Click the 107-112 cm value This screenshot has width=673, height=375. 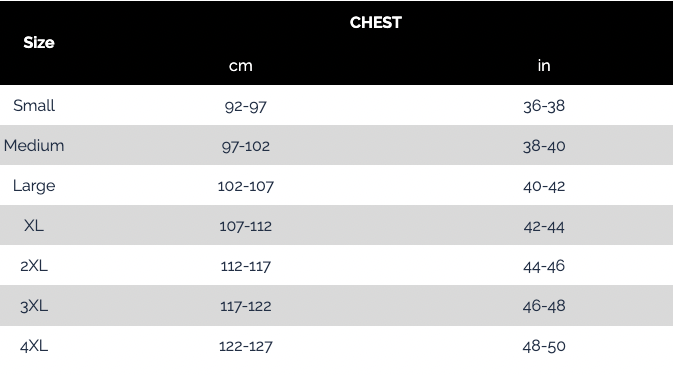pyautogui.click(x=246, y=226)
